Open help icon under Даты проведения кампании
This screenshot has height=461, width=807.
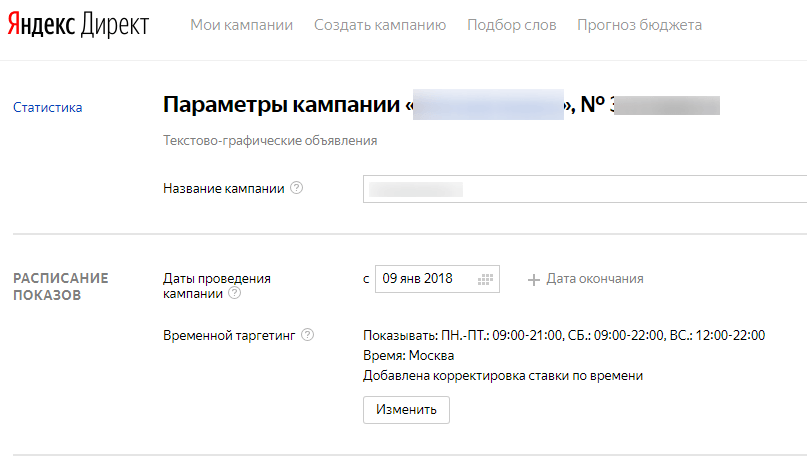[234, 294]
